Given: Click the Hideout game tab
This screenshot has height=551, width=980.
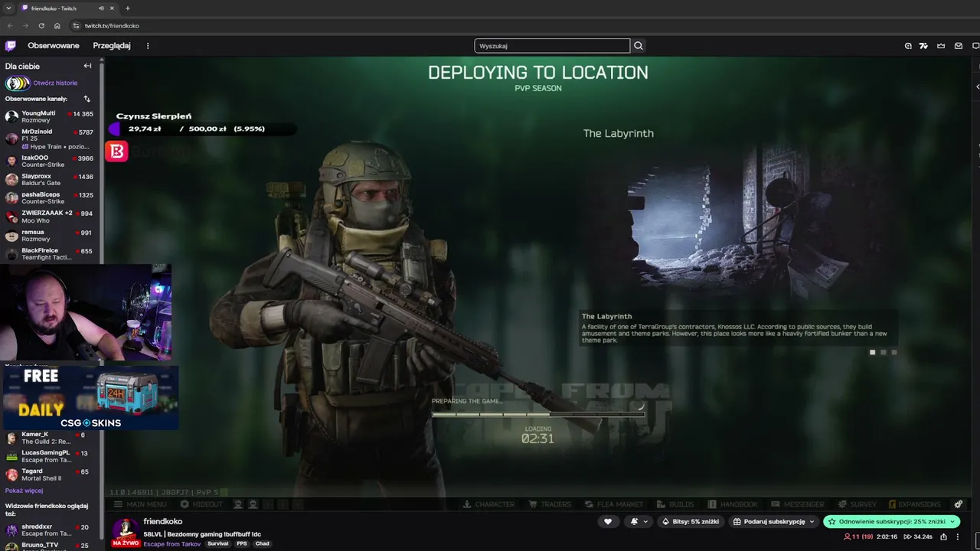Looking at the screenshot, I should point(201,504).
